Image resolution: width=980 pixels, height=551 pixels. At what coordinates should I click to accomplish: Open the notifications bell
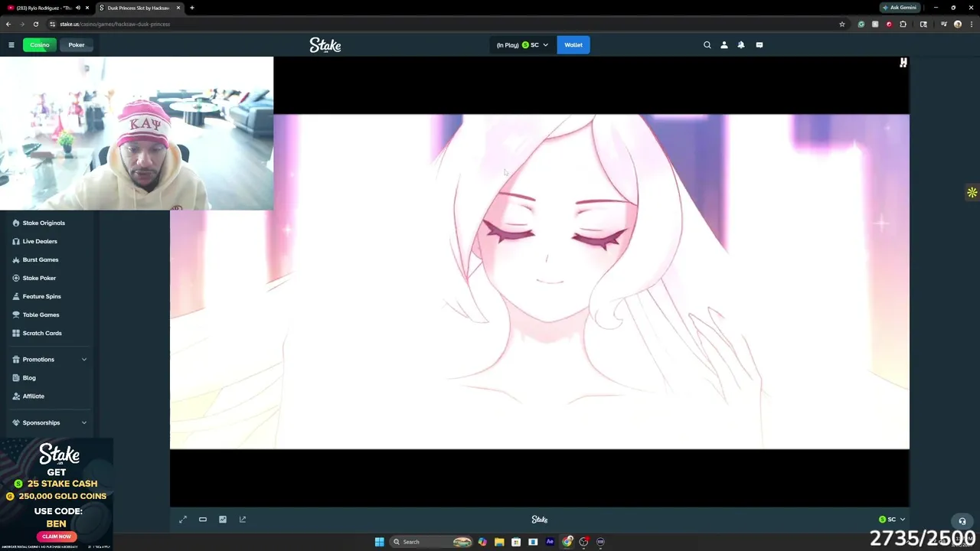[x=741, y=45]
